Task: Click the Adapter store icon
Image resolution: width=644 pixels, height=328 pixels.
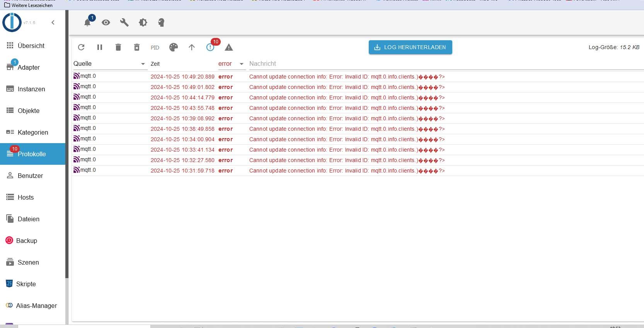Action: [x=10, y=67]
